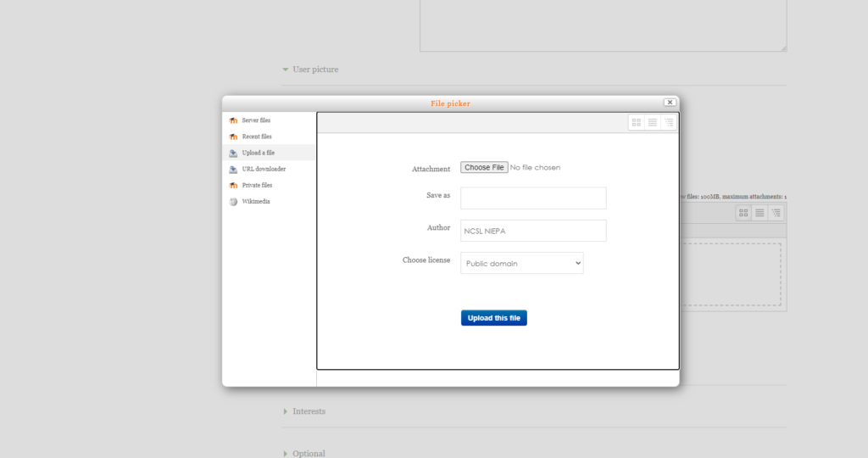Click the Upload a file icon
The height and width of the screenshot is (458, 868).
(233, 153)
